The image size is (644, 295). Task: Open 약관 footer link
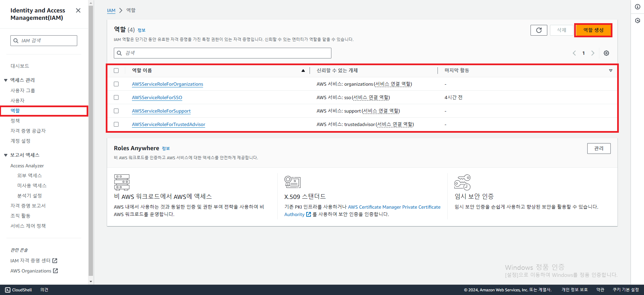pyautogui.click(x=600, y=290)
